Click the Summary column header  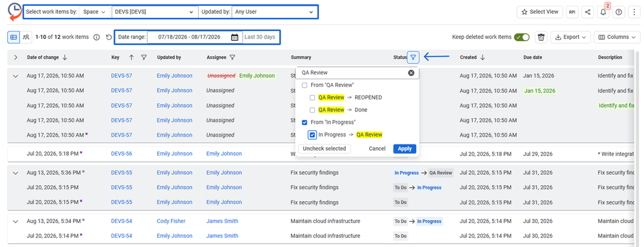click(x=301, y=57)
